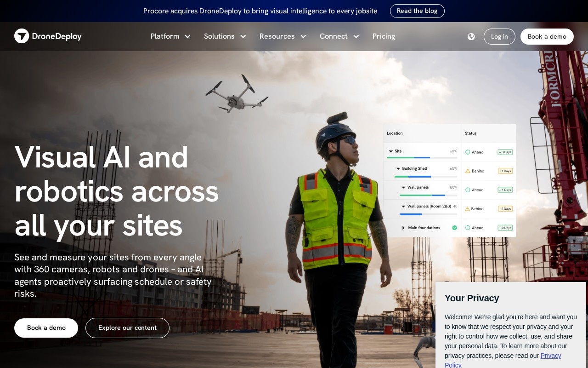Go to the Pricing page

coord(384,36)
